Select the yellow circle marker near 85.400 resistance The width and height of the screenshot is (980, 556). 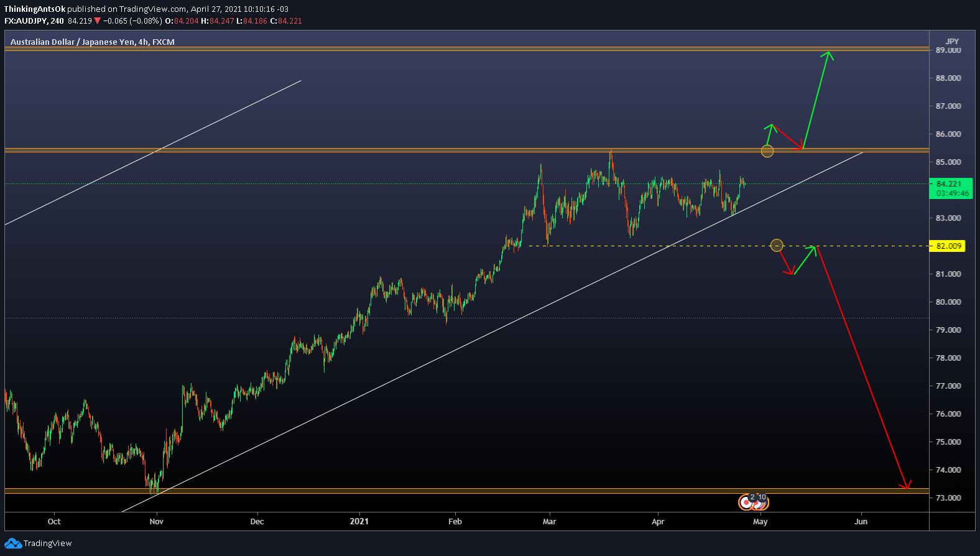767,151
